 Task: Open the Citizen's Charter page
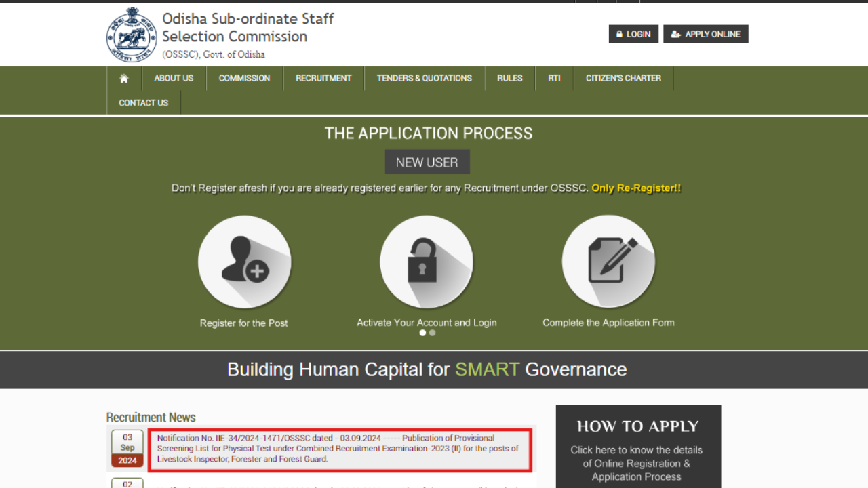click(x=623, y=79)
